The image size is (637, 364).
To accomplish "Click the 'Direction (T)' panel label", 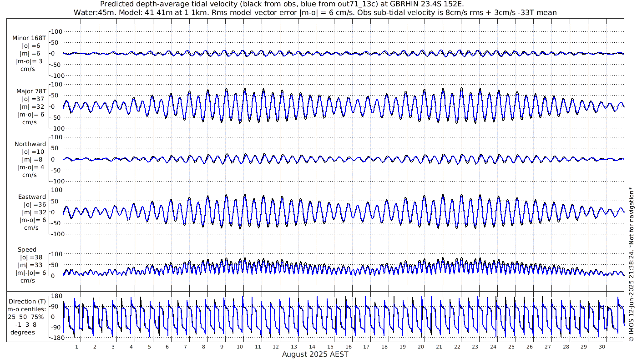I will pos(28,301).
